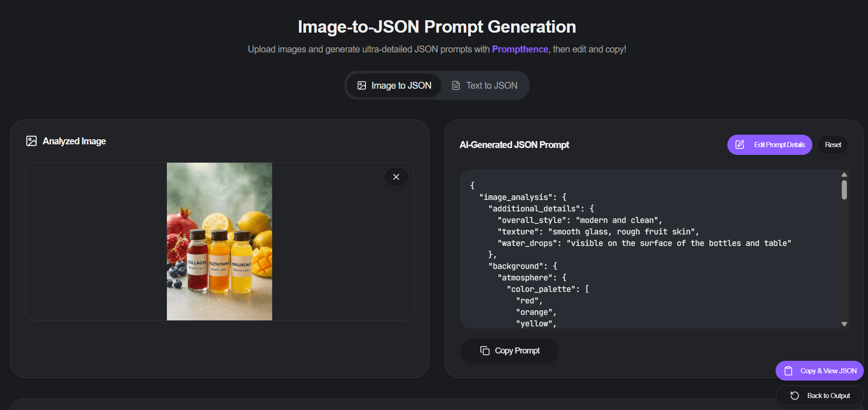Click Copy & View JSON button
The width and height of the screenshot is (868, 410).
pyautogui.click(x=820, y=371)
